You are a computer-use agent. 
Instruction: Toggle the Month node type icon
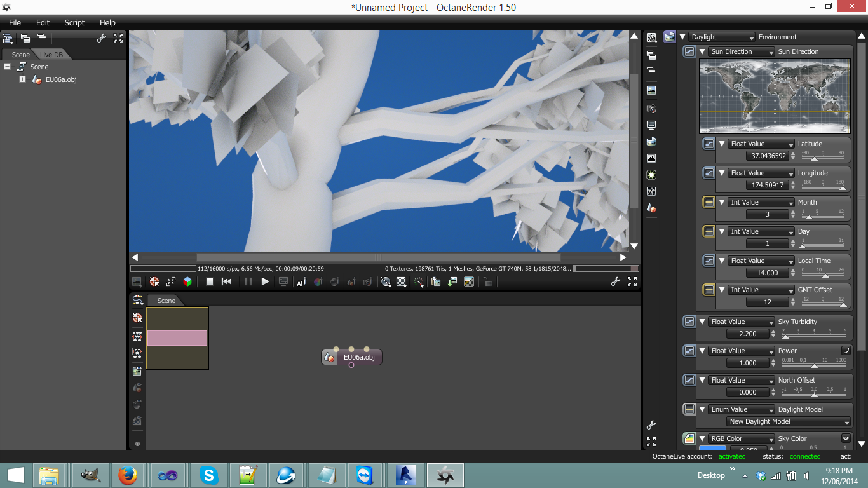pos(709,202)
